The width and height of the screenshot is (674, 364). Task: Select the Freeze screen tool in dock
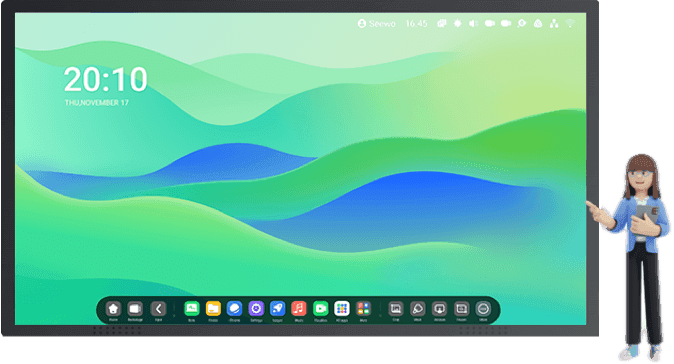click(x=461, y=309)
